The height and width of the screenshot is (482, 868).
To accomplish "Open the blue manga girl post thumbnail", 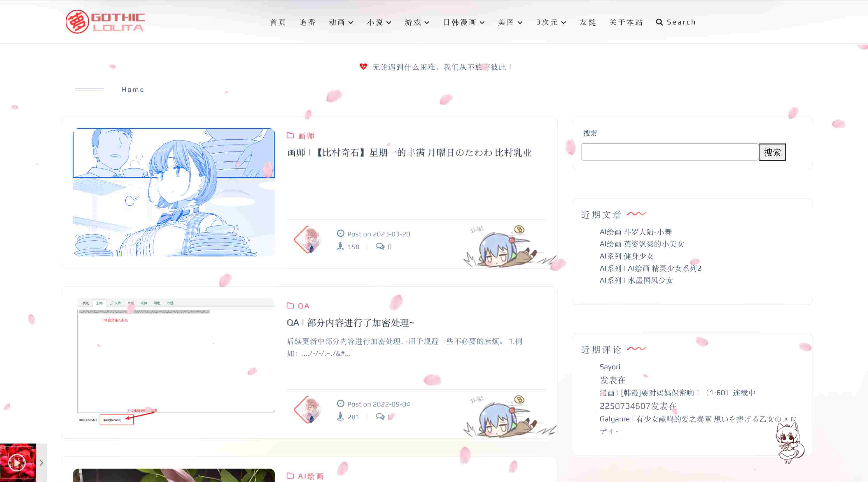I will coord(174,192).
